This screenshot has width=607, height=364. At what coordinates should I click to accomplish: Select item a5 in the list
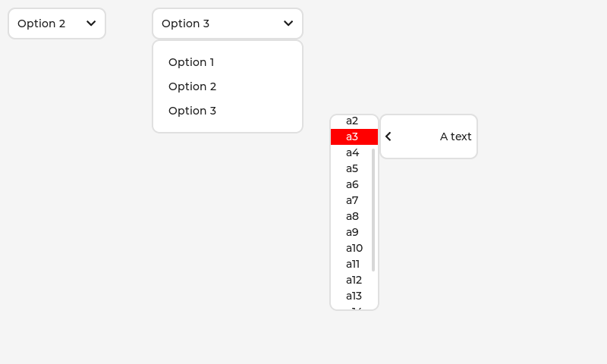point(352,168)
